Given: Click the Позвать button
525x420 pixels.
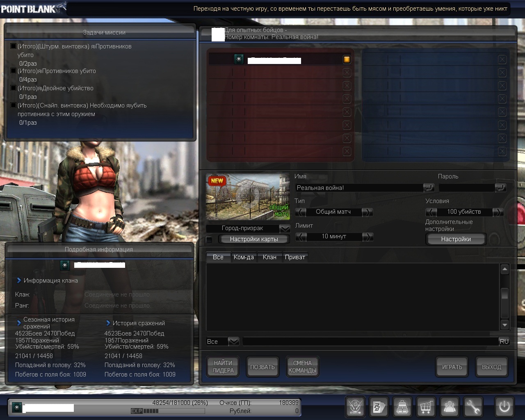Looking at the screenshot, I should (x=262, y=367).
